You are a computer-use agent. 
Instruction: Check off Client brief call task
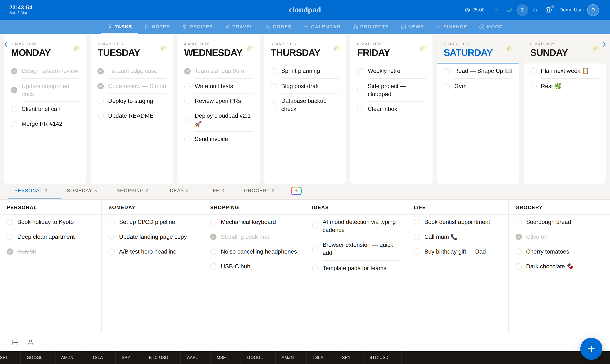tap(14, 109)
